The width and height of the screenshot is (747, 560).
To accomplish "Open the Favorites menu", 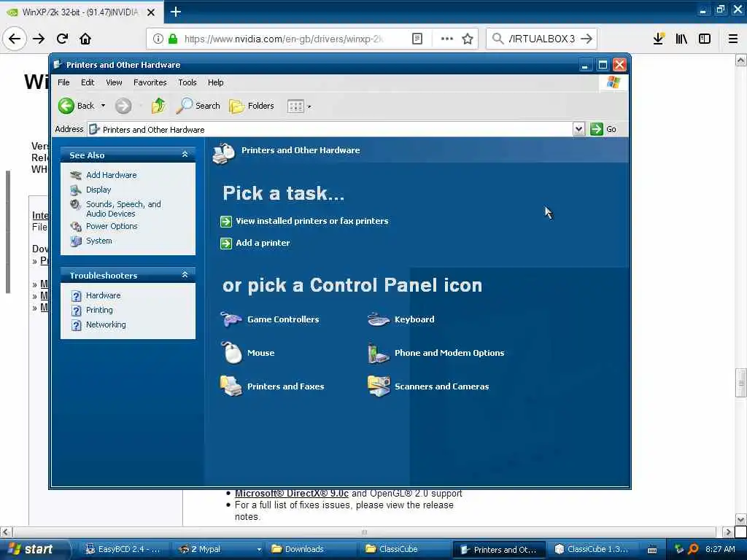I will [150, 82].
